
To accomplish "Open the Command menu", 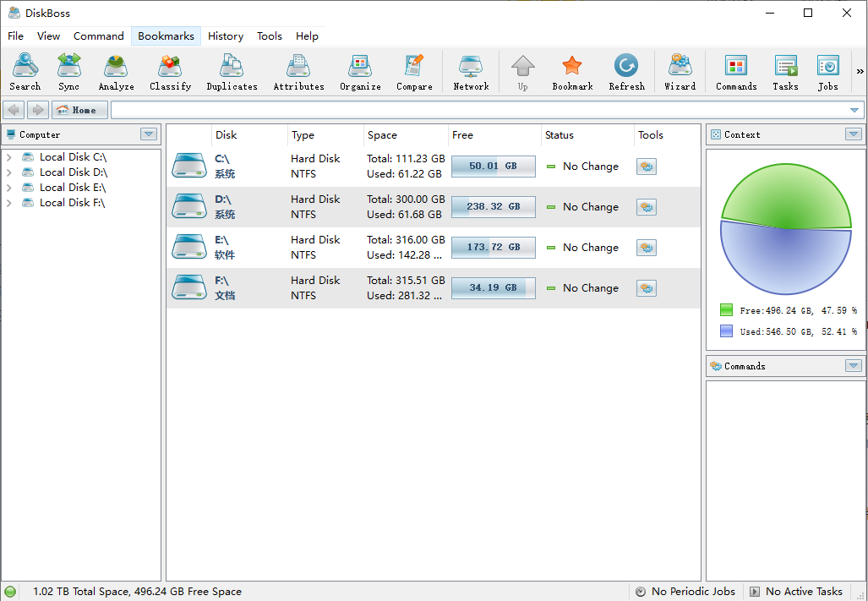I will click(98, 36).
